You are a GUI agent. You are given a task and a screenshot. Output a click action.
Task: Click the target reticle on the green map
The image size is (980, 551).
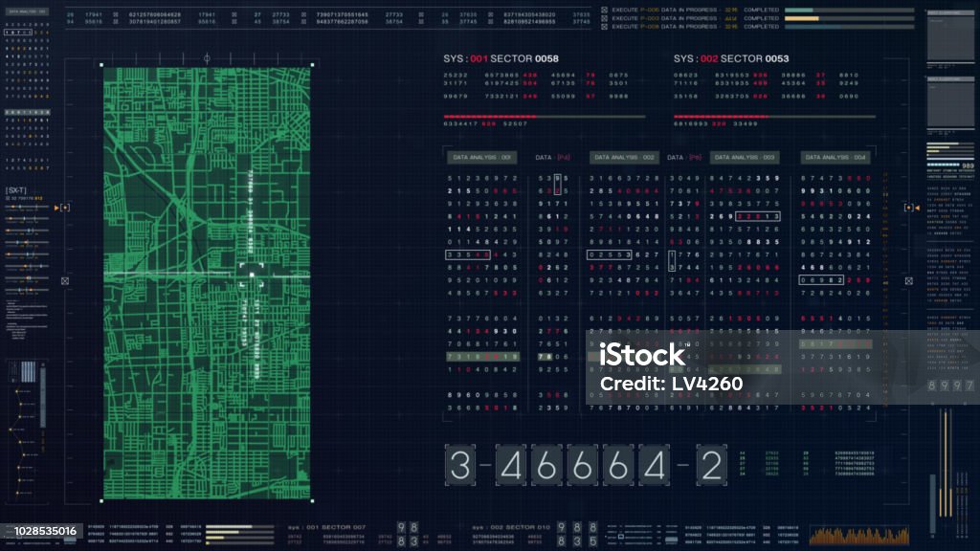pos(252,275)
